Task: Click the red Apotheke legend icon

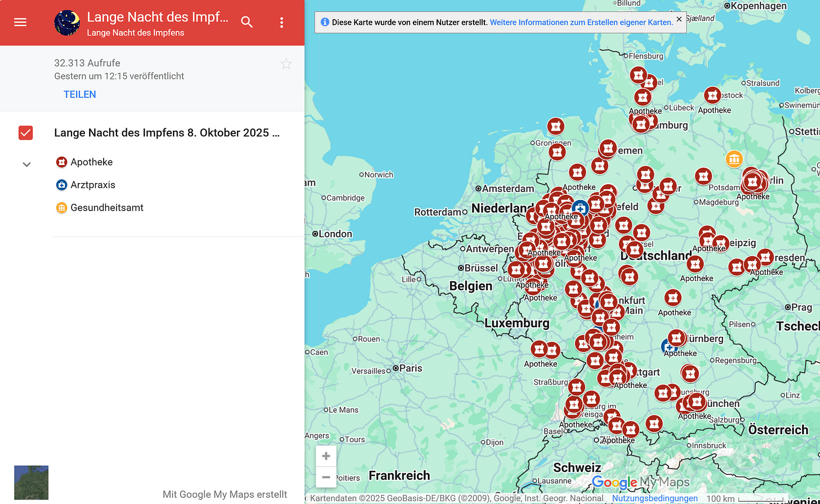Action: point(61,162)
